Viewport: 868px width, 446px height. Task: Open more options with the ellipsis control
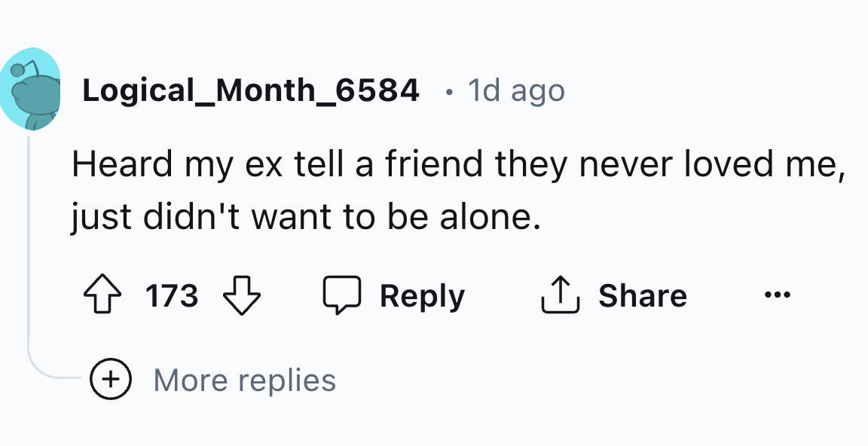[x=777, y=295]
